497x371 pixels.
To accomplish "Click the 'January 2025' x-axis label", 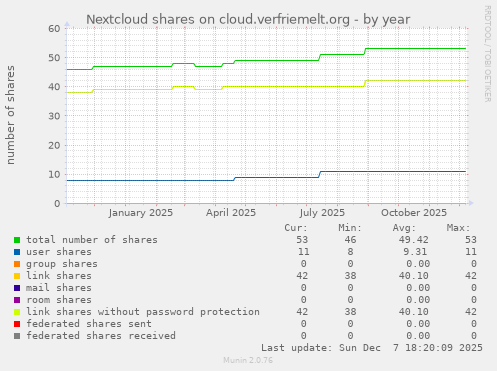I will [141, 213].
